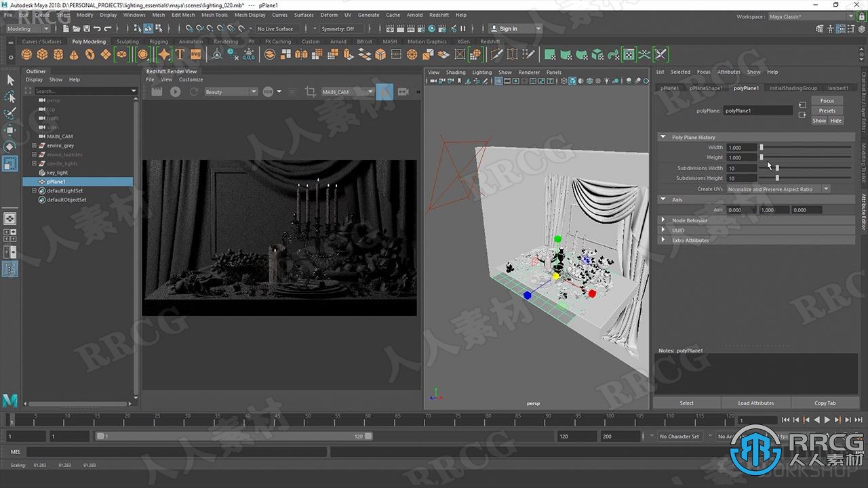Activate the Move tool in toolbox
868x488 pixels.
coord(10,130)
